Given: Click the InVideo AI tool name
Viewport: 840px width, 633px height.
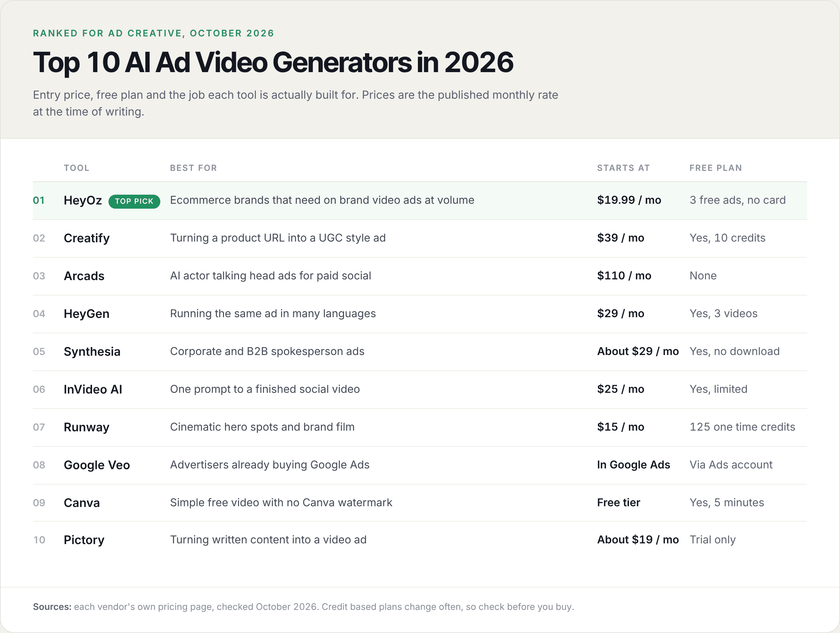Looking at the screenshot, I should (93, 389).
